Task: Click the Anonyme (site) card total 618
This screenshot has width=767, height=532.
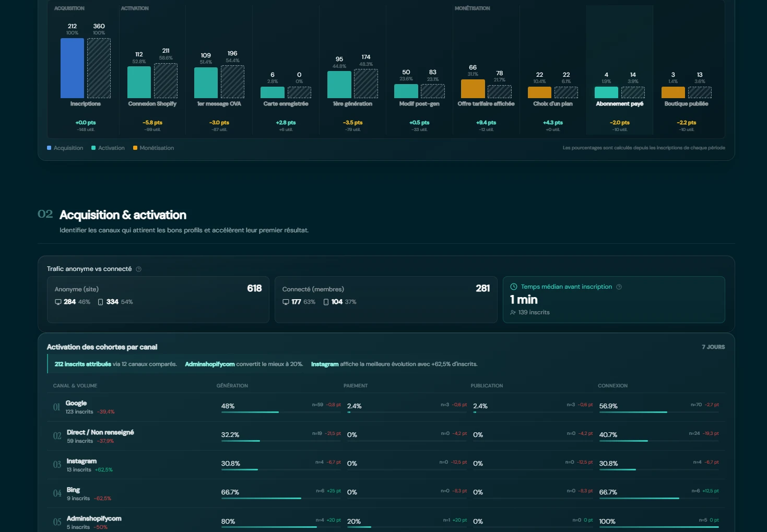Action: click(254, 289)
